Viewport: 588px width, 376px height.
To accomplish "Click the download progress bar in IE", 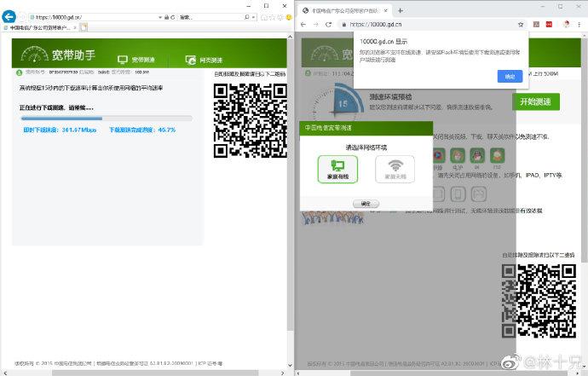I will [x=107, y=119].
